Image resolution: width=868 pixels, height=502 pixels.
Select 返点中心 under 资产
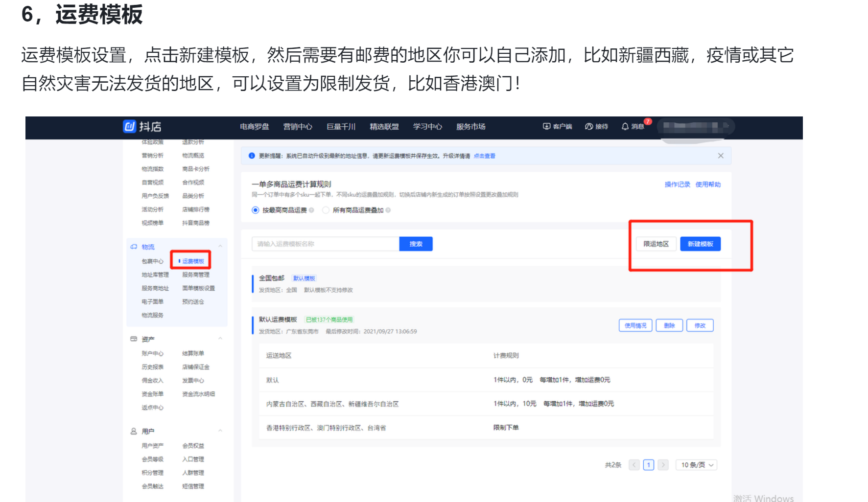click(153, 408)
